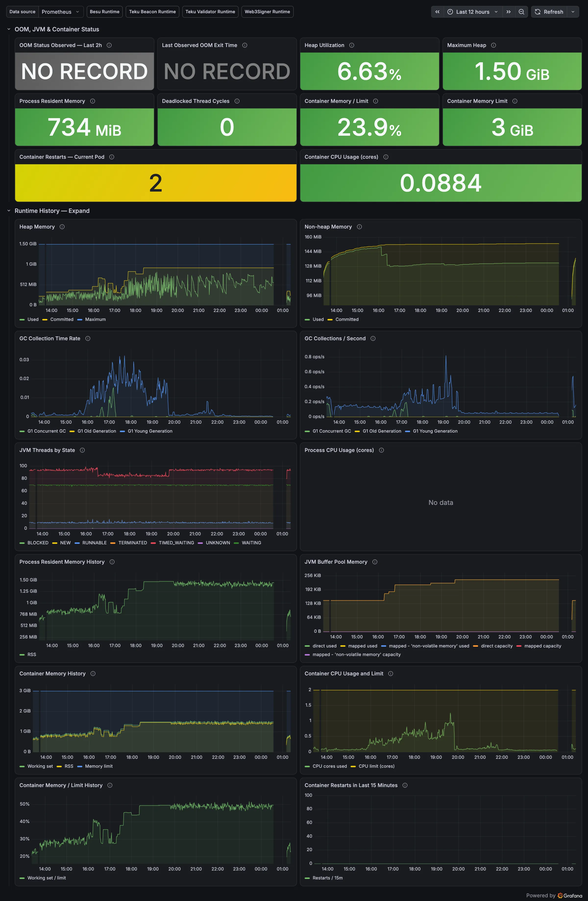Toggle TIMED_WAITING series in JVM Threads legend
This screenshot has height=901, width=588.
pos(176,543)
